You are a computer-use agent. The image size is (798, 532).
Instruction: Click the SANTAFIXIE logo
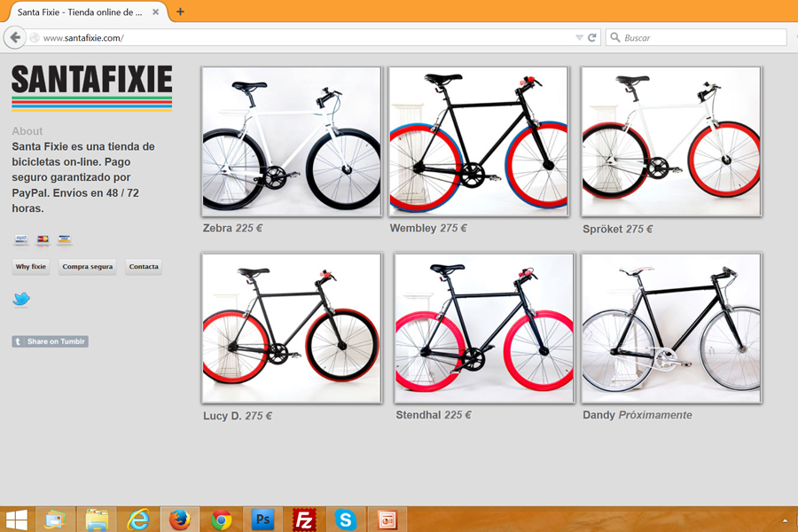91,87
